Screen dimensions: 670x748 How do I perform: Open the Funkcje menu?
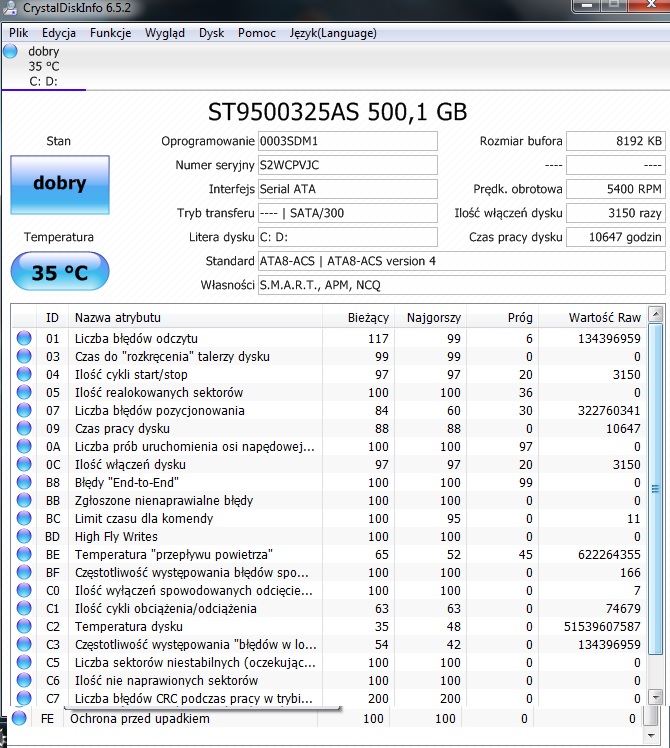tap(110, 33)
